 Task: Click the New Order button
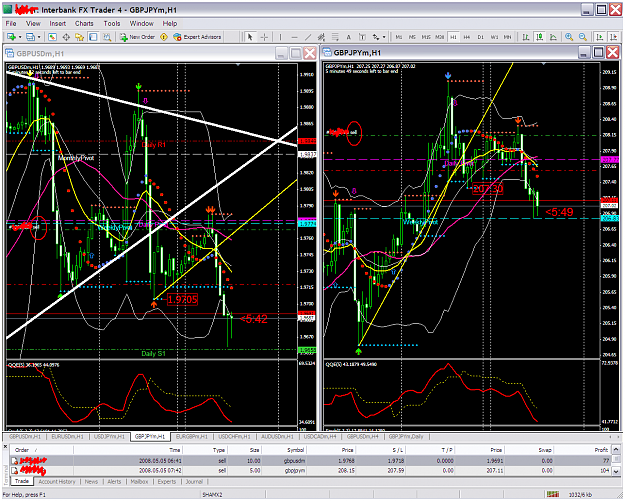137,37
